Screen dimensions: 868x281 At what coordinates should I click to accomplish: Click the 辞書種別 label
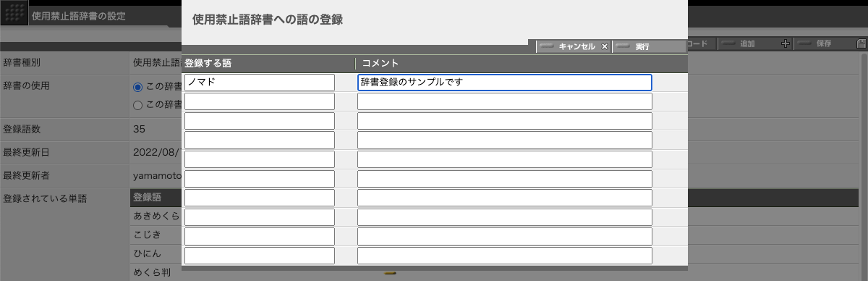[22, 62]
